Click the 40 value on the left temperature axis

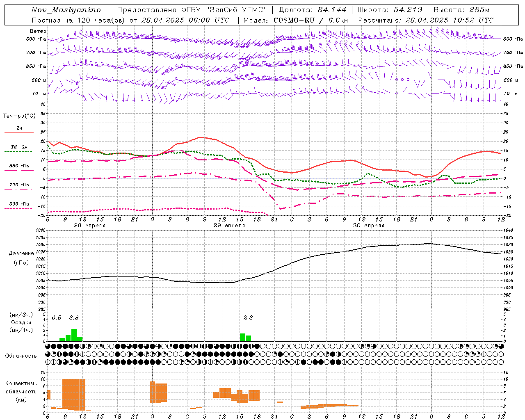point(43,105)
